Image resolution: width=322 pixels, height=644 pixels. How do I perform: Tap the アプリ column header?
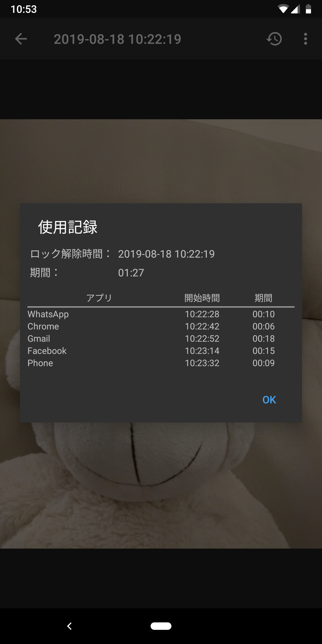[99, 298]
